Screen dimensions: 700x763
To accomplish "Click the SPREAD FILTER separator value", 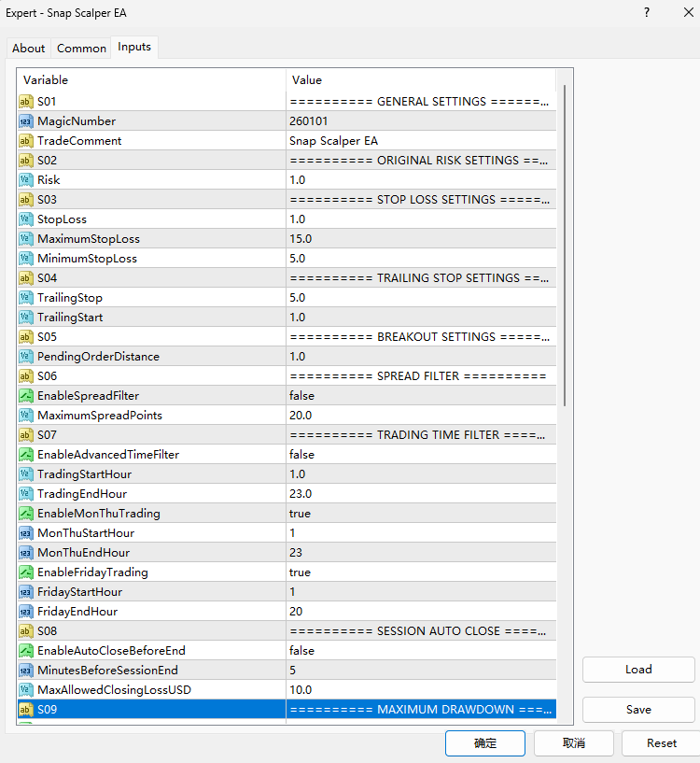I will (418, 376).
